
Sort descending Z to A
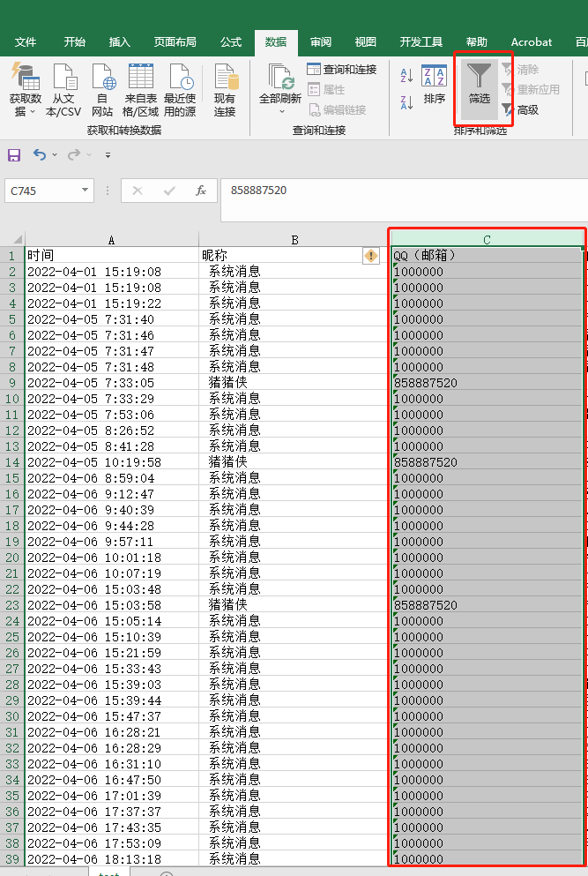tap(406, 102)
